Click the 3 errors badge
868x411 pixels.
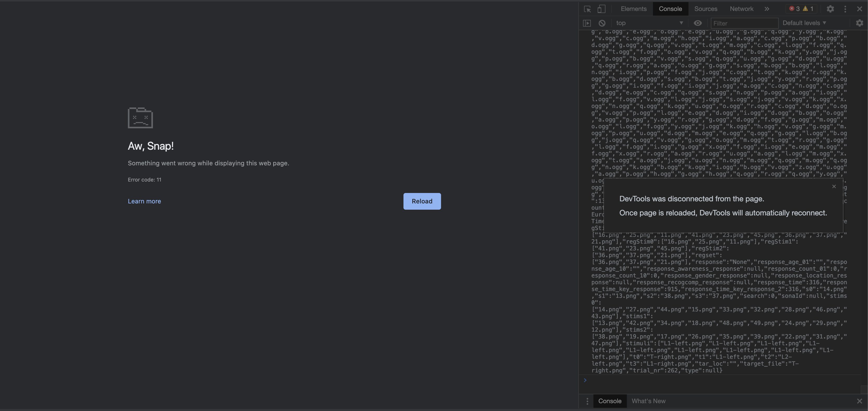[x=795, y=9]
